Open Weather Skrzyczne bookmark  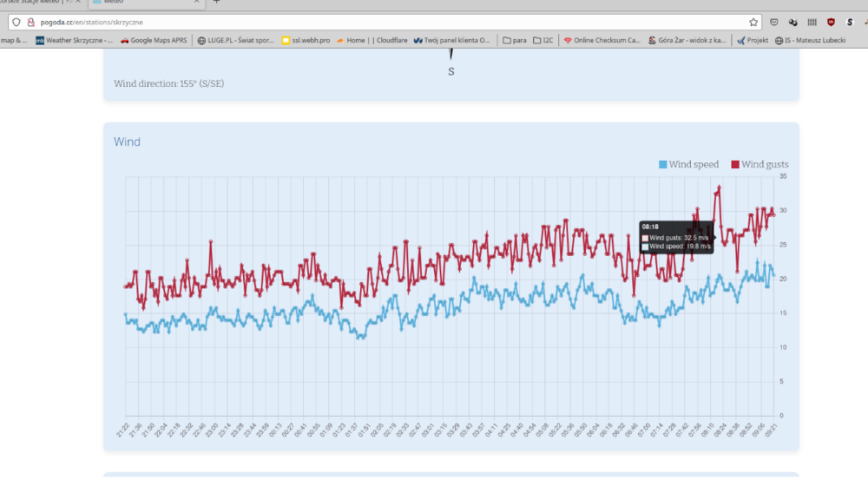(75, 40)
